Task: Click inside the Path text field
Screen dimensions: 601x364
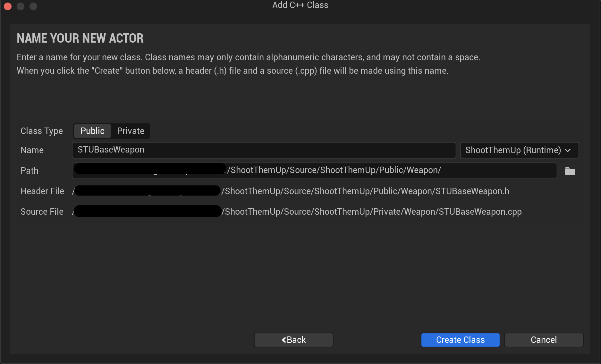Action: pos(314,171)
